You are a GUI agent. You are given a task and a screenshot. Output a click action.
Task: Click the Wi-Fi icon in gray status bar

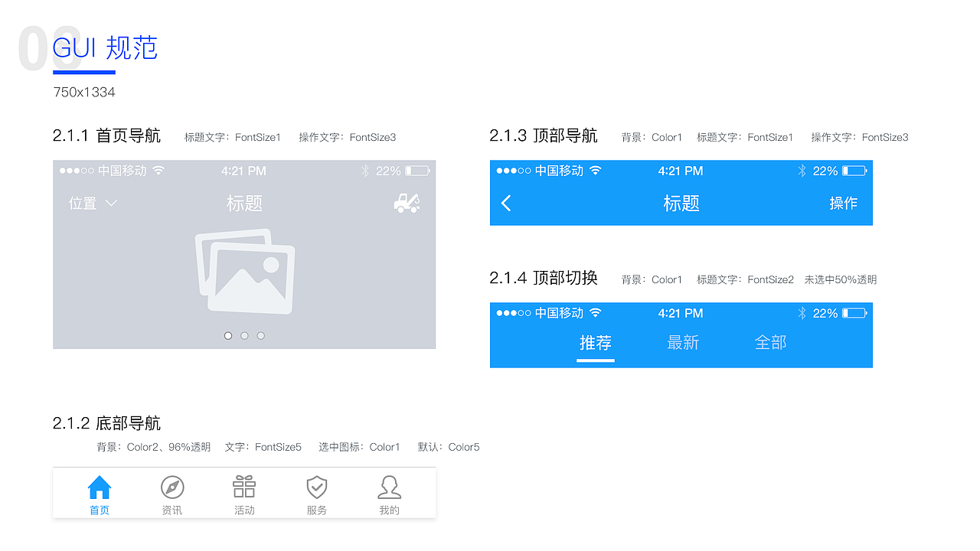pos(158,171)
